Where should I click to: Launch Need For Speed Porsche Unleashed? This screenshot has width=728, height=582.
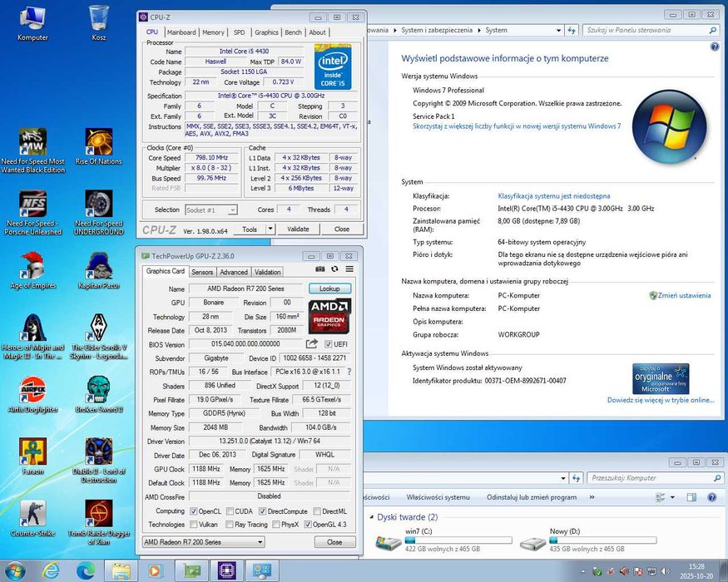(x=32, y=213)
